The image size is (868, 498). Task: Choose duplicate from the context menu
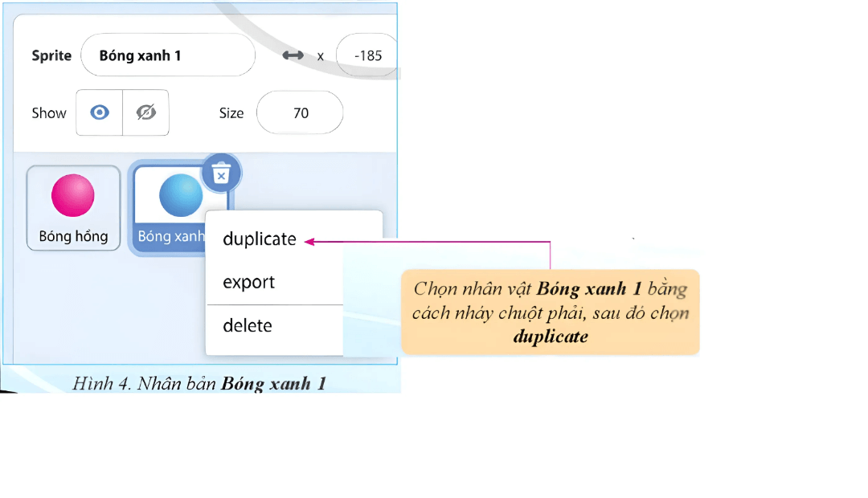(x=260, y=239)
